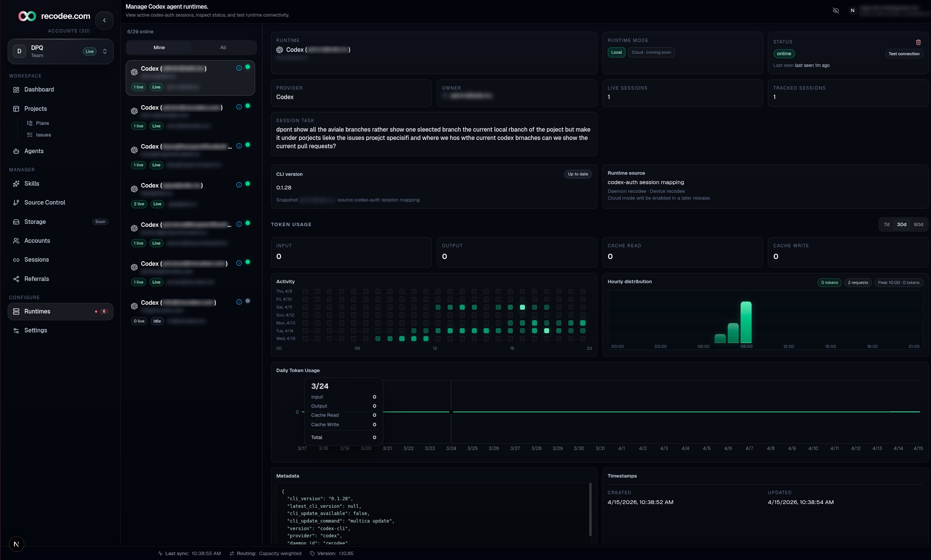Click the red 6 badge on Runtimes
This screenshot has height=560, width=931.
(x=104, y=312)
